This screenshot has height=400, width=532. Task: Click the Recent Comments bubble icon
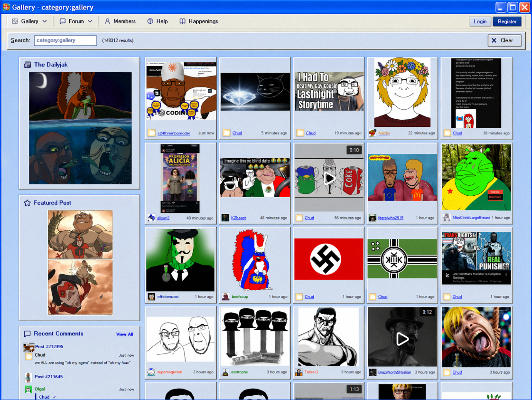(x=28, y=334)
